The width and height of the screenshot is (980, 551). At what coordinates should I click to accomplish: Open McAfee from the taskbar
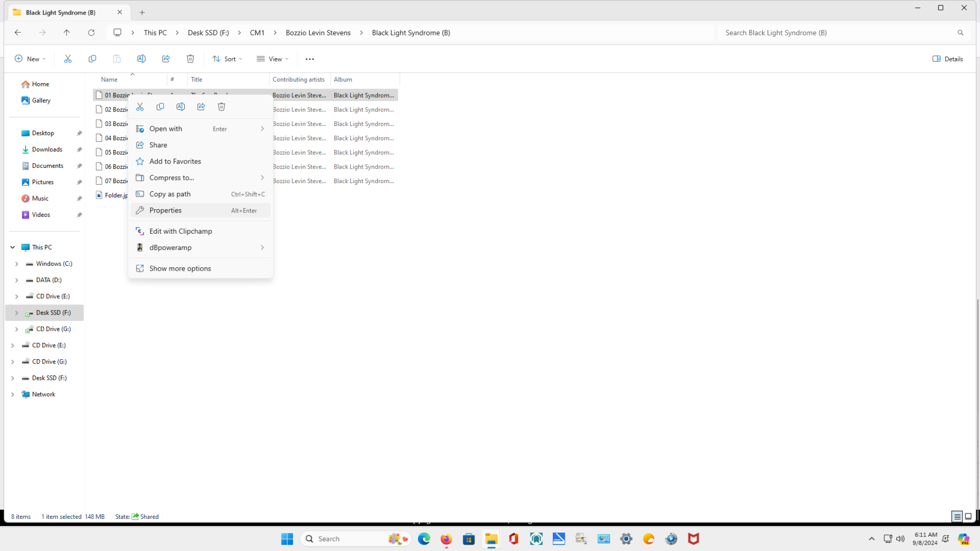pyautogui.click(x=694, y=539)
